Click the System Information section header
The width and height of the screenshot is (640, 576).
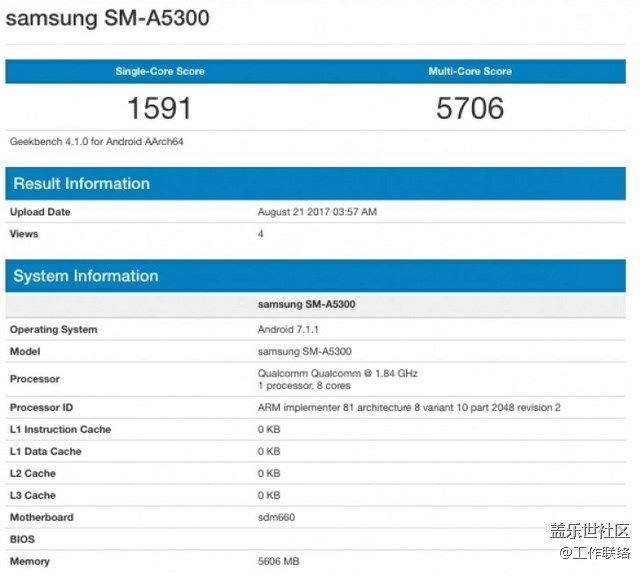85,276
